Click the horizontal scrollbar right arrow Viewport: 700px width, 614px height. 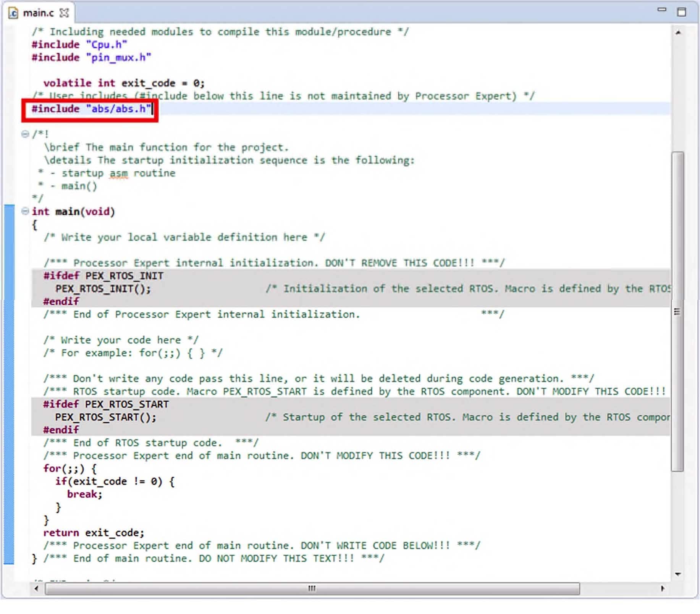662,588
